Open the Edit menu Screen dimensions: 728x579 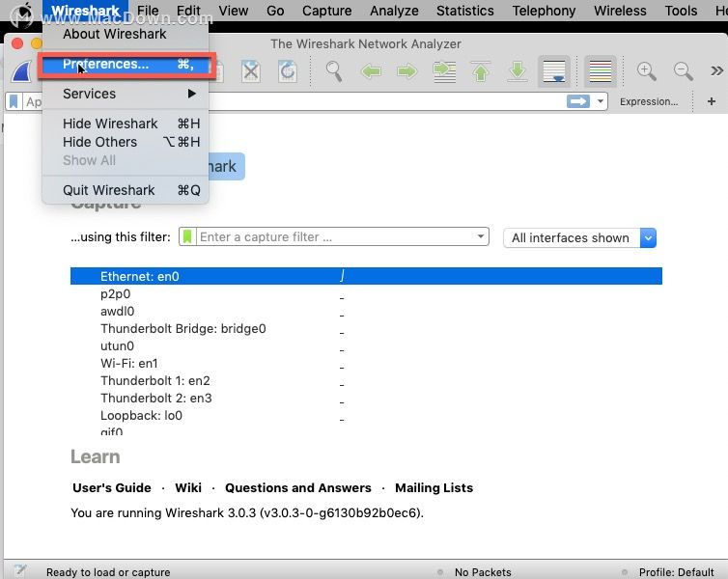coord(188,11)
